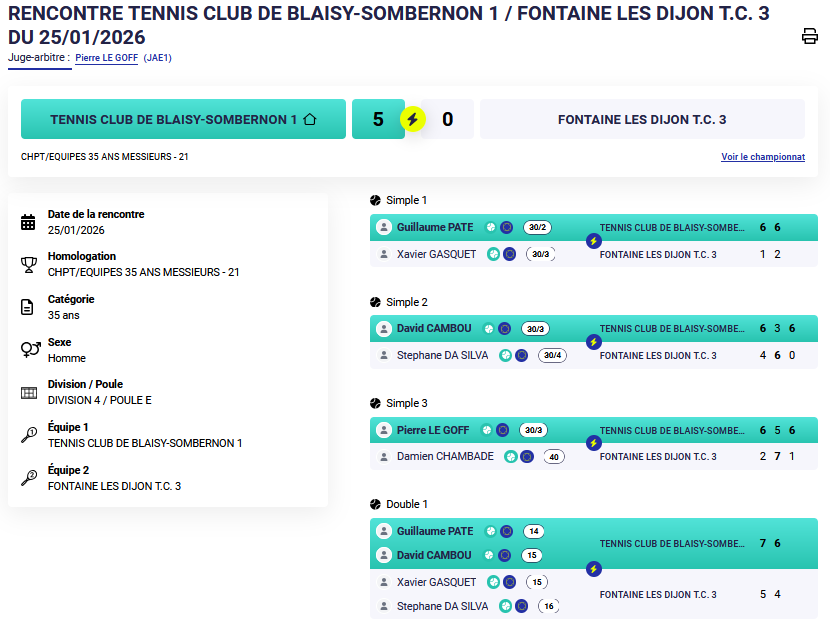Click the Simple 1 lightning bolt badge
The height and width of the screenshot is (619, 830).
[x=593, y=241]
